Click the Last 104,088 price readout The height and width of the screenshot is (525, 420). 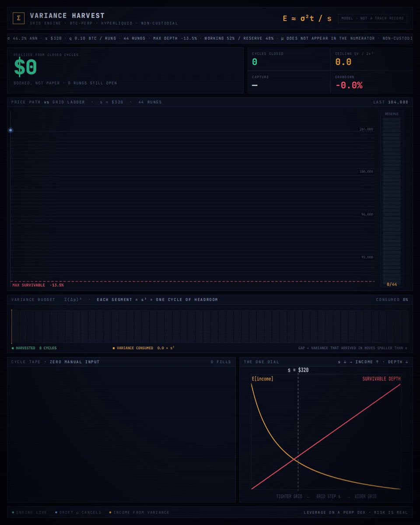click(391, 102)
